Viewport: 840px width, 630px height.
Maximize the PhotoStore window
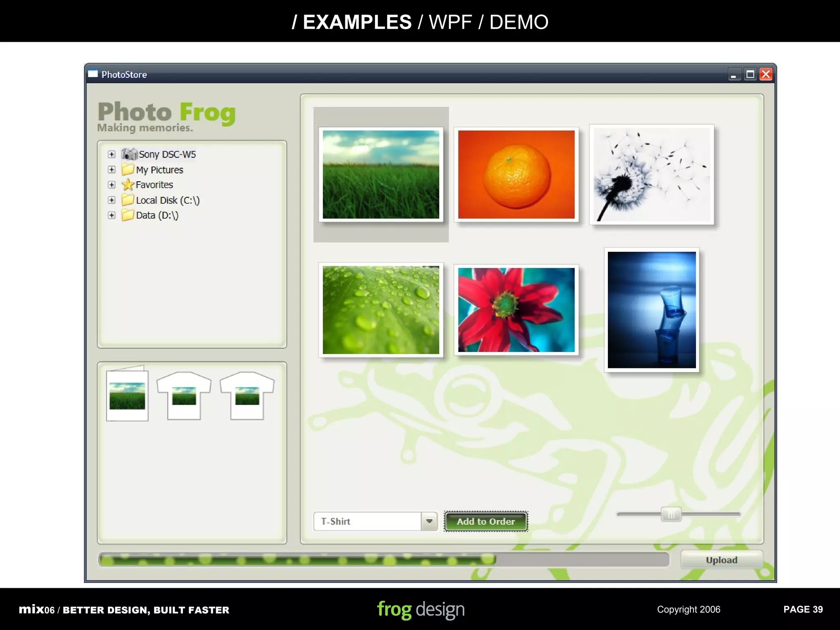tap(750, 74)
